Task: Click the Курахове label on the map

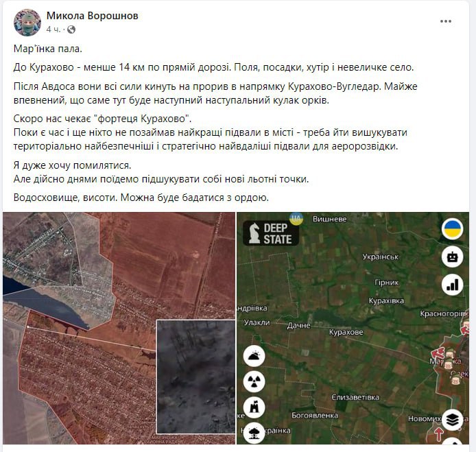Action: pos(346,332)
